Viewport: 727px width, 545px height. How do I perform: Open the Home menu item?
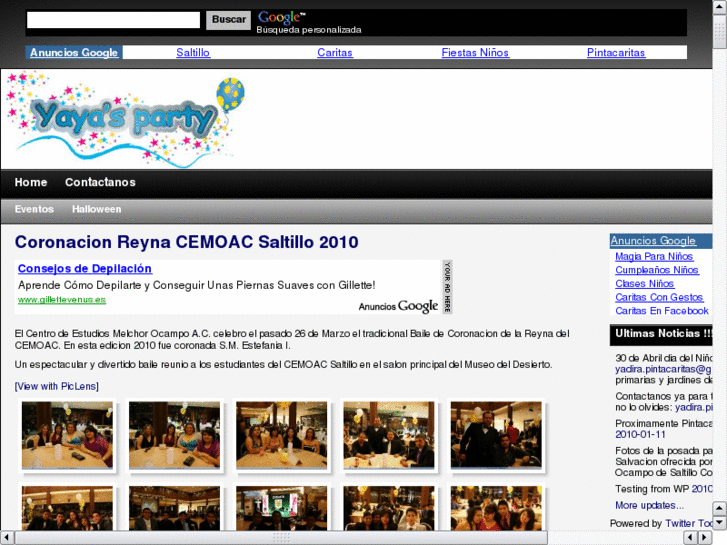coord(31,182)
